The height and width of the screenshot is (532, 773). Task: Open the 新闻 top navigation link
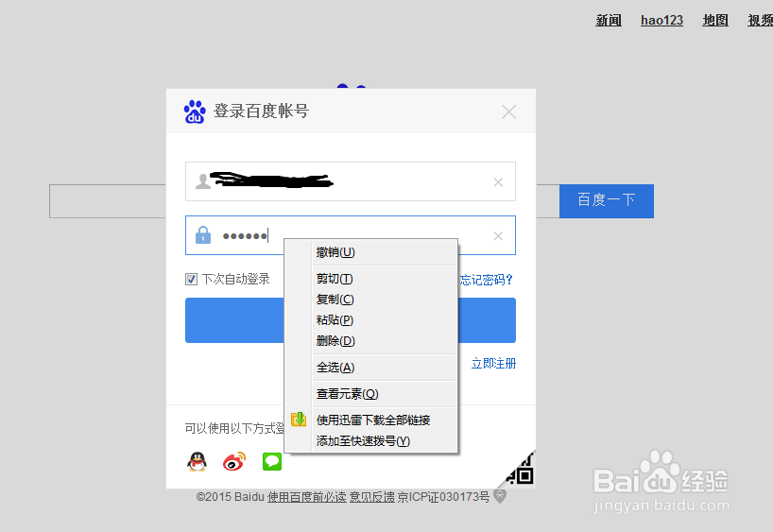[x=609, y=20]
